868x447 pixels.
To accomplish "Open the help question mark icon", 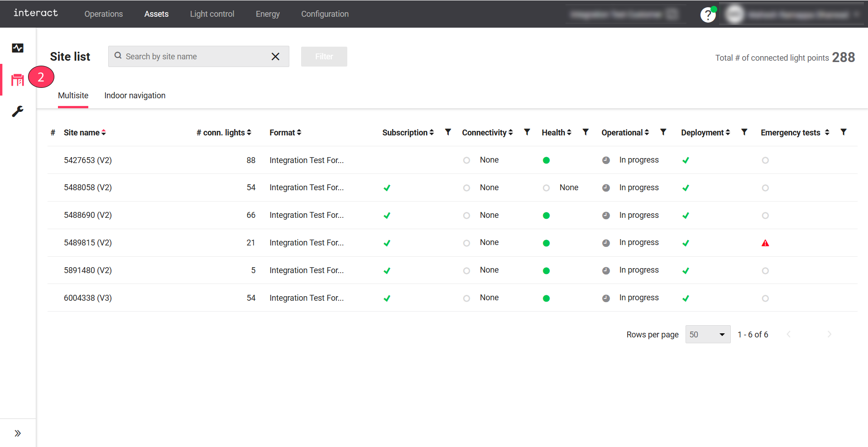I will point(707,15).
